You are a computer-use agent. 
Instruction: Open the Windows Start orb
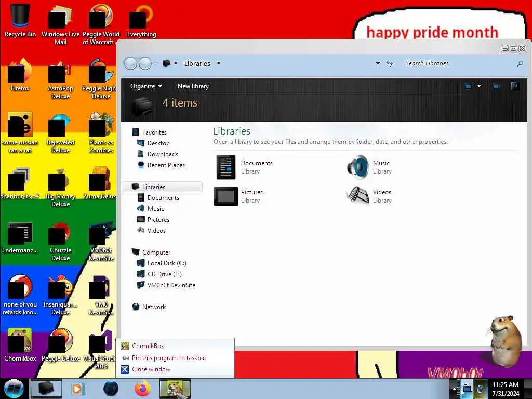click(14, 389)
